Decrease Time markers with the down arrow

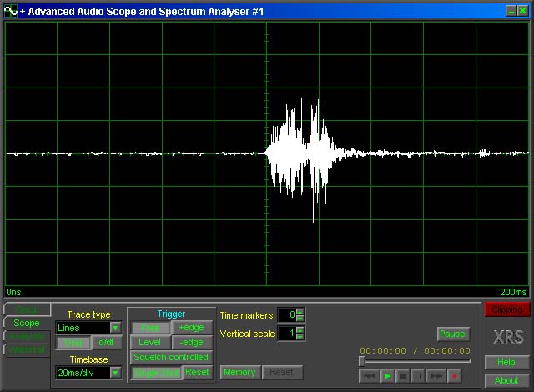coord(300,318)
